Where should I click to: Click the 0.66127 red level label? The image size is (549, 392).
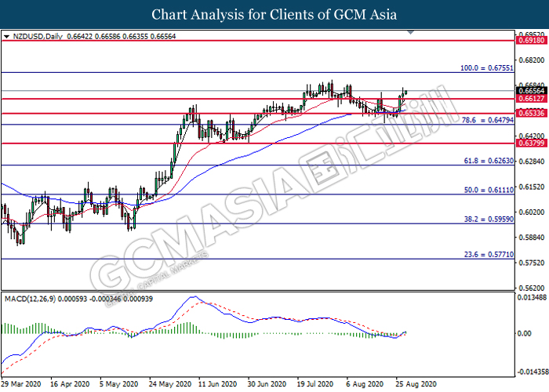click(532, 99)
